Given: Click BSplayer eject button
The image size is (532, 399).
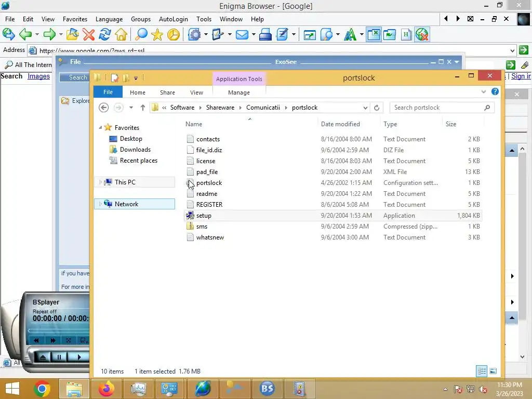Looking at the screenshot, I should click(x=43, y=357).
